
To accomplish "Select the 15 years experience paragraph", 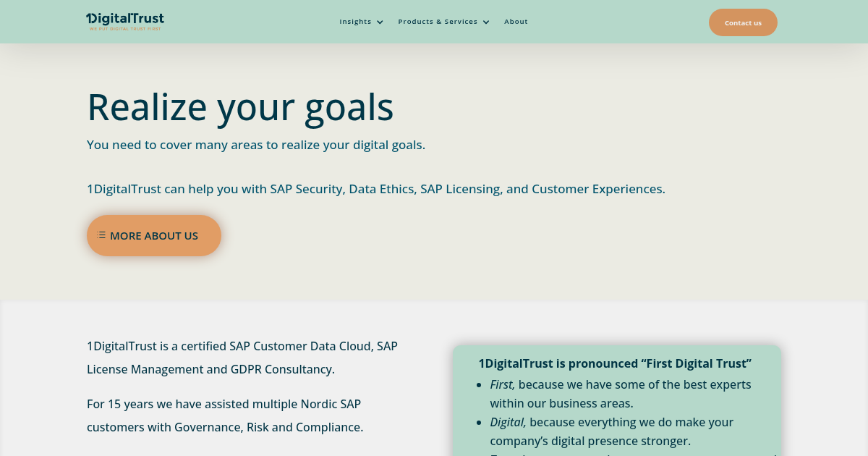I will coord(224,415).
